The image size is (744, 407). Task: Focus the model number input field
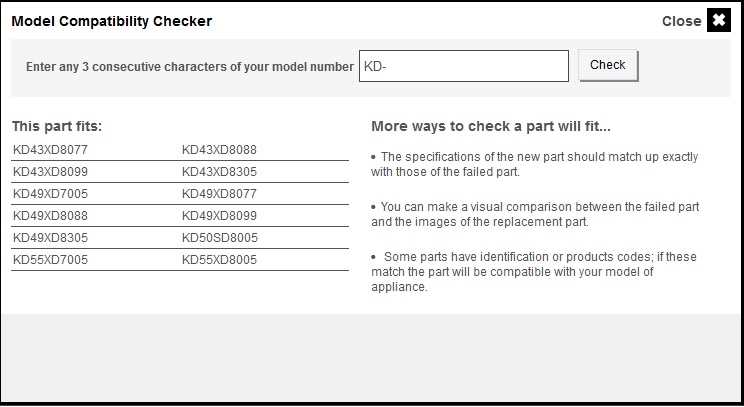463,66
